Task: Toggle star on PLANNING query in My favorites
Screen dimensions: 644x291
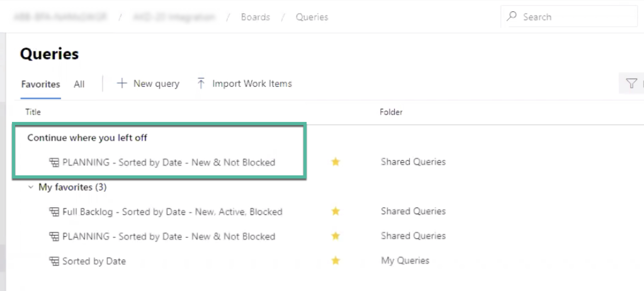Action: click(336, 236)
